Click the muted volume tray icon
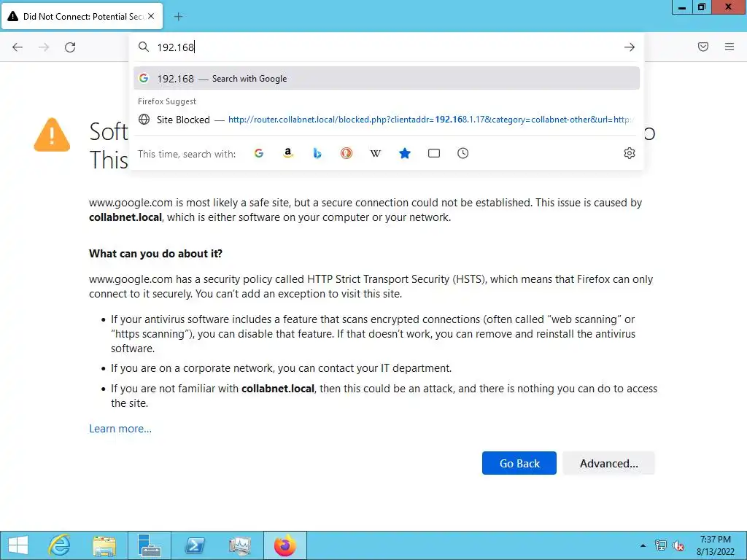The image size is (747, 560). [678, 545]
